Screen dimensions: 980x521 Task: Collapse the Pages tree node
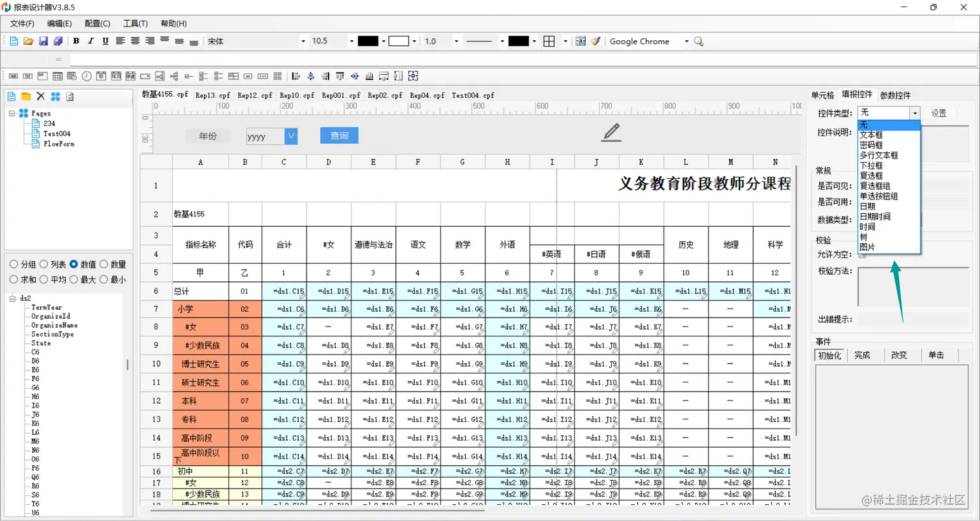12,113
